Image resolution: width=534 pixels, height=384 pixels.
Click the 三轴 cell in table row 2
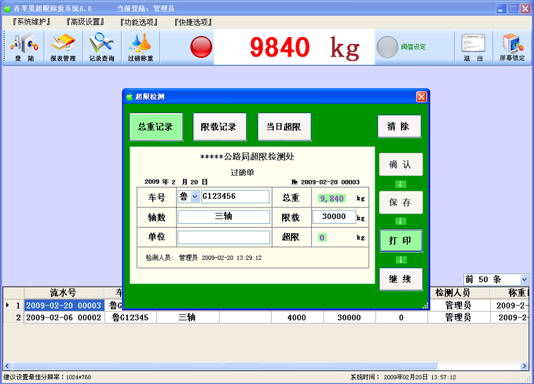pyautogui.click(x=187, y=318)
